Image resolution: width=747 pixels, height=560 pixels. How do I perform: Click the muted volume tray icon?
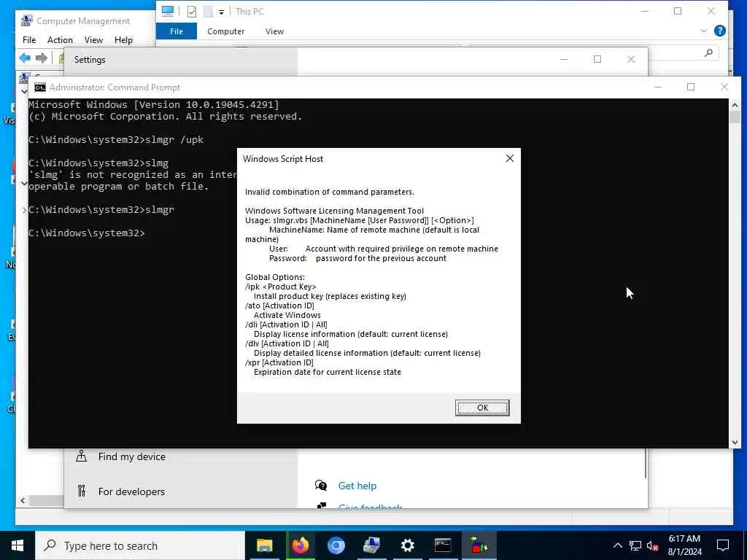653,545
